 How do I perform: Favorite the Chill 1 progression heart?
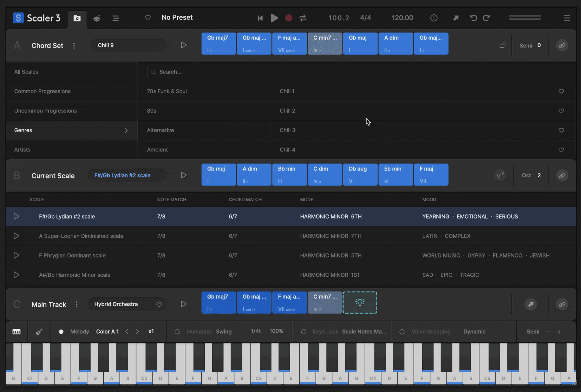coord(561,91)
